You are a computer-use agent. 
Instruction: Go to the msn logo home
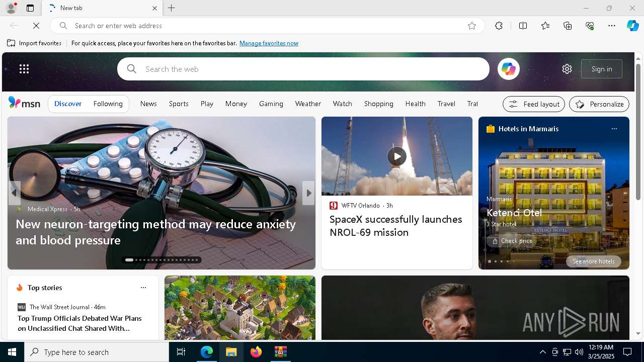(24, 103)
